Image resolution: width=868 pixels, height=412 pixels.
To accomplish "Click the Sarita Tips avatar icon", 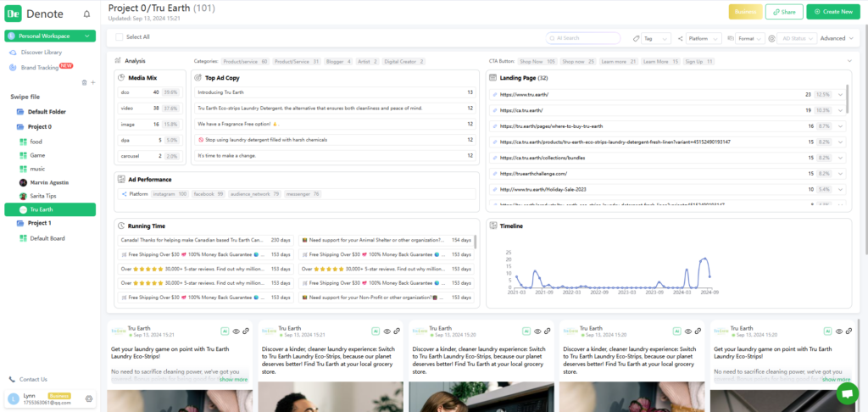I will [23, 196].
